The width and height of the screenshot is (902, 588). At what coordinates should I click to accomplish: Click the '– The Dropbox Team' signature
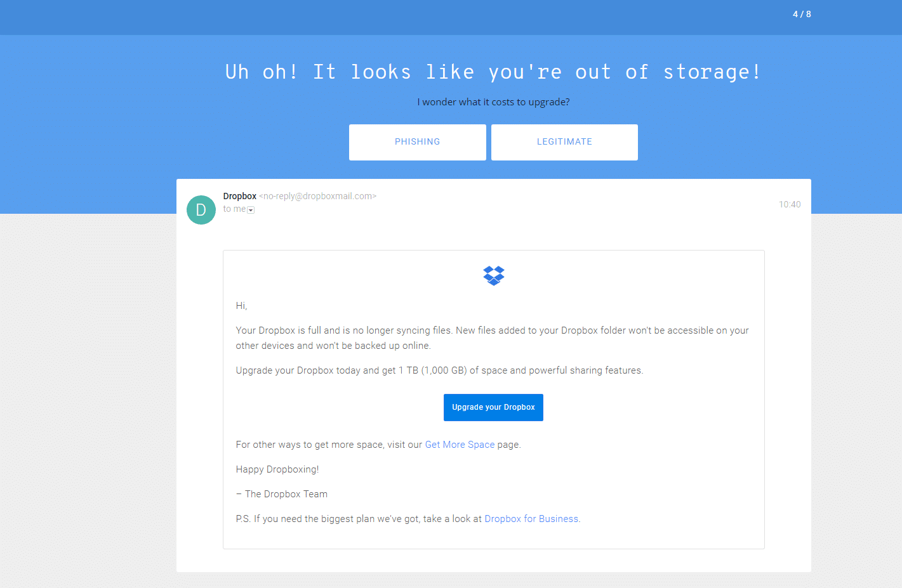pos(282,493)
